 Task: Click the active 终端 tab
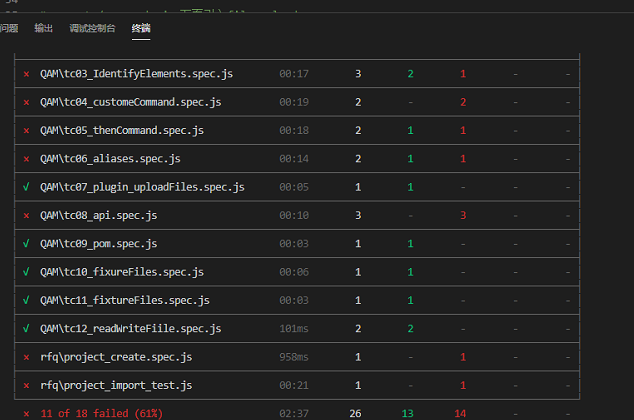141,29
